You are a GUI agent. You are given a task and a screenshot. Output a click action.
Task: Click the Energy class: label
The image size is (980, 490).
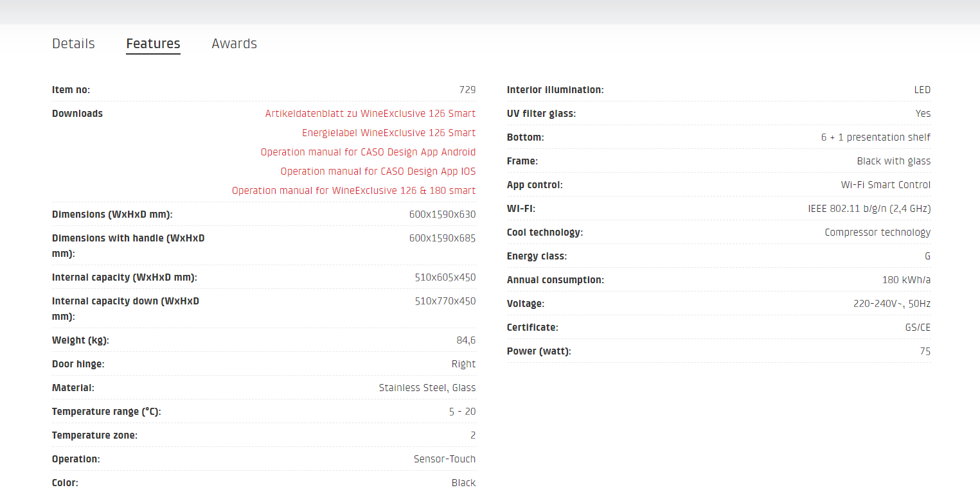537,256
